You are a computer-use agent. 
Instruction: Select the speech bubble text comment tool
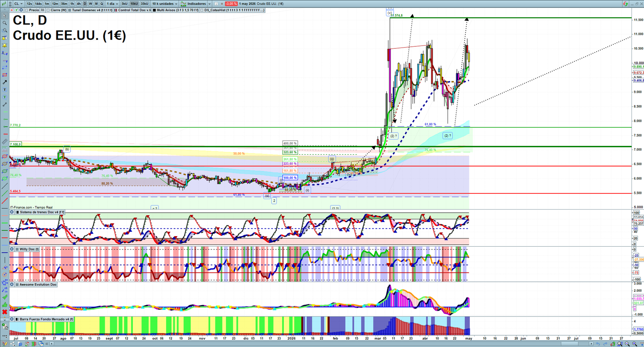[x=4, y=97]
